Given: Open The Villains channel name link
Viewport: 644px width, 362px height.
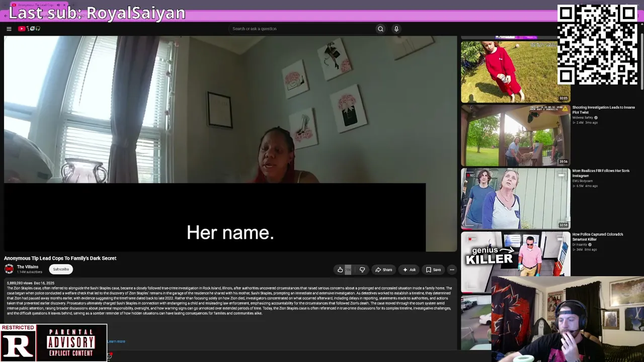Looking at the screenshot, I should (28, 267).
